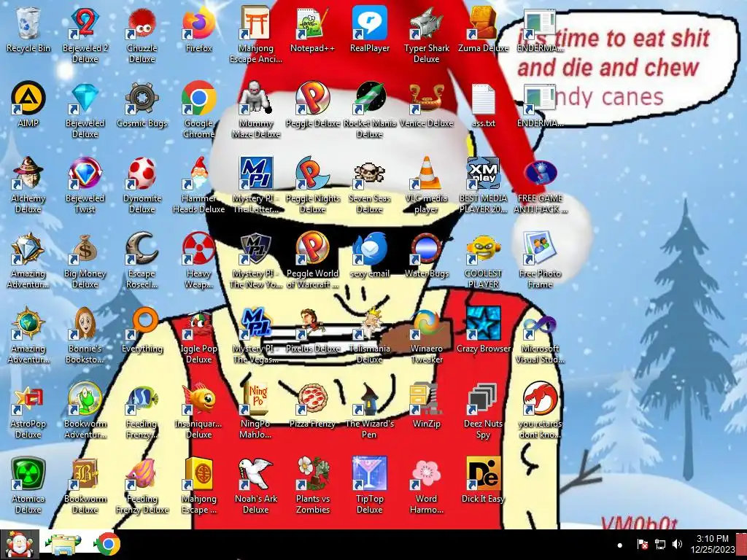The width and height of the screenshot is (747, 560).
Task: Select the Insaniquarium Deluxe fish icon
Action: click(198, 399)
